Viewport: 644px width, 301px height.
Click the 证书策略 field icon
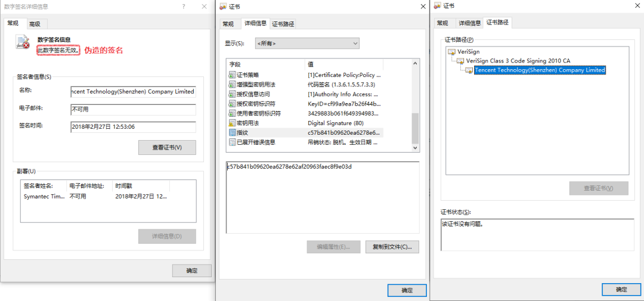coord(233,75)
